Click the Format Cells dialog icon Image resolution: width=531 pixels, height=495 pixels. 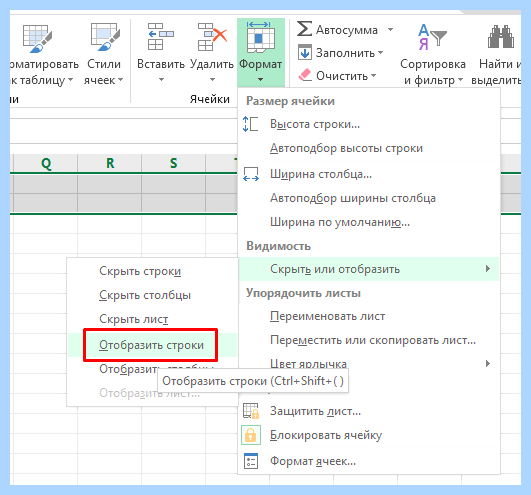tap(251, 461)
